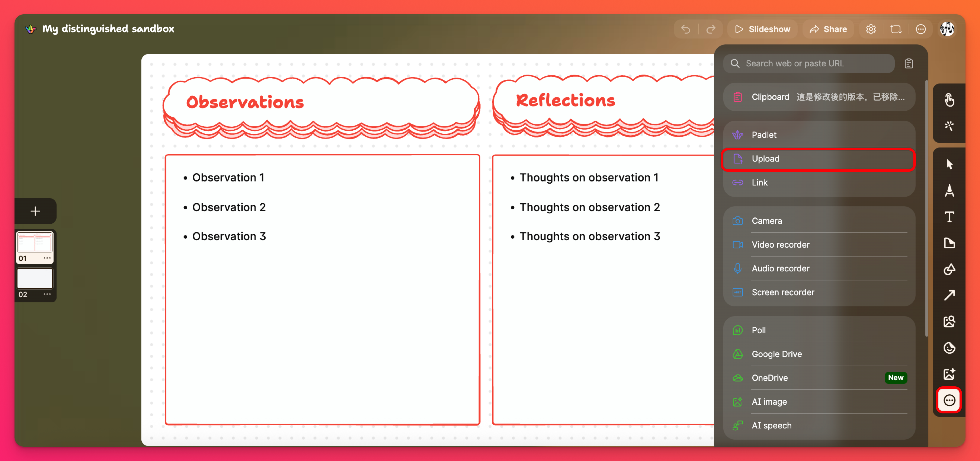The width and height of the screenshot is (980, 461).
Task: Start the Slideshow
Action: pyautogui.click(x=762, y=29)
